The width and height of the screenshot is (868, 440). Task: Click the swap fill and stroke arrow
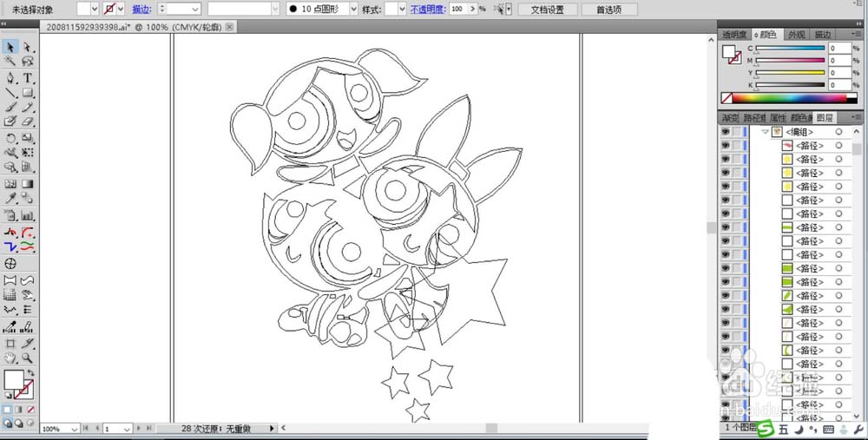[x=30, y=373]
